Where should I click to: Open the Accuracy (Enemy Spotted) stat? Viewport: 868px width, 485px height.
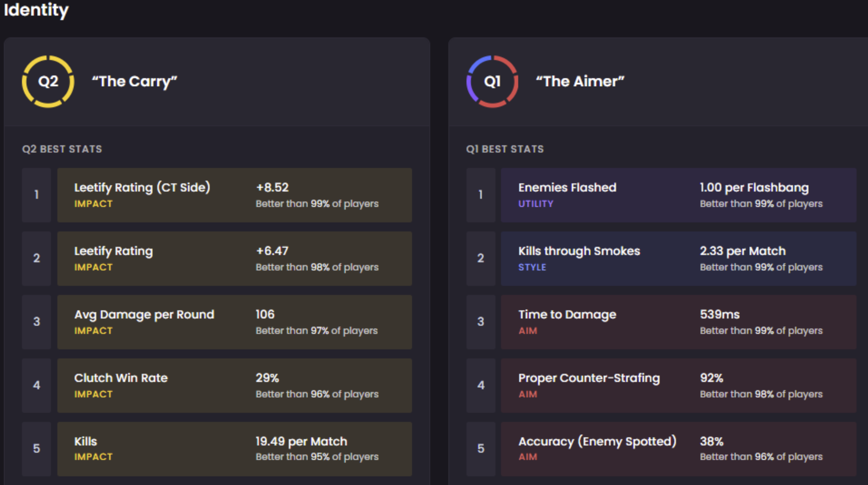[x=678, y=449]
